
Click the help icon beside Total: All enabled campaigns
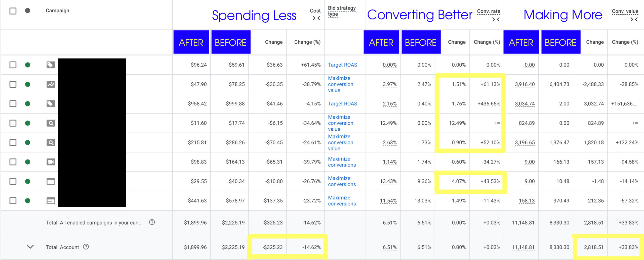coord(152,222)
